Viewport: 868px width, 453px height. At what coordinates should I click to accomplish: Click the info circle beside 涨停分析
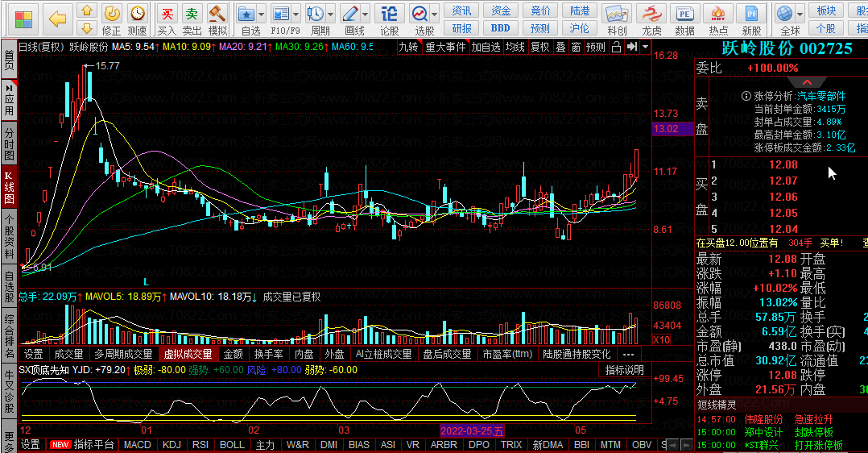pyautogui.click(x=746, y=96)
